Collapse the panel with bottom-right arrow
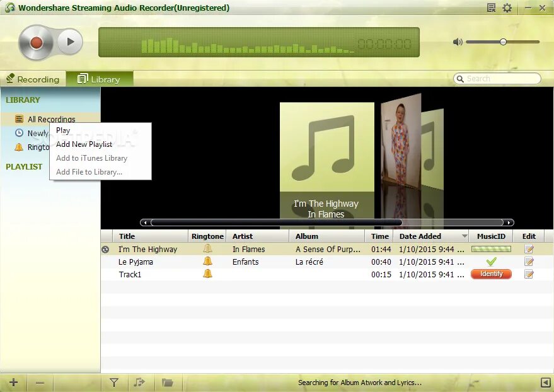This screenshot has height=392, width=554. [x=546, y=382]
